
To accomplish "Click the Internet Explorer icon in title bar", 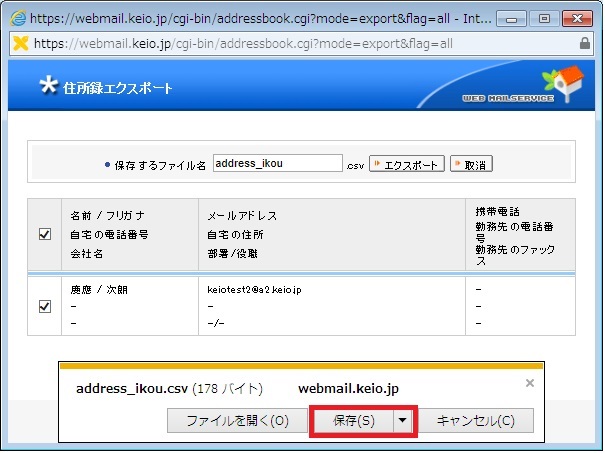I will (x=16, y=18).
